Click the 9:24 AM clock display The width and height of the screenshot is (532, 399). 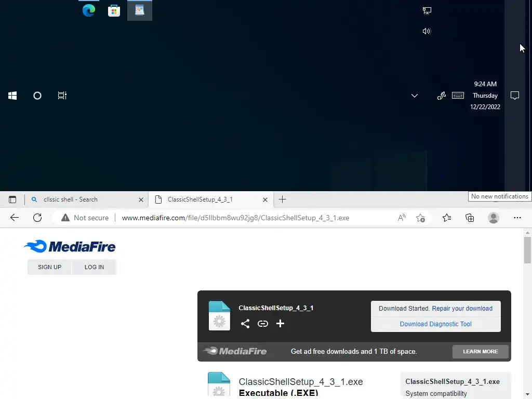coord(485,84)
